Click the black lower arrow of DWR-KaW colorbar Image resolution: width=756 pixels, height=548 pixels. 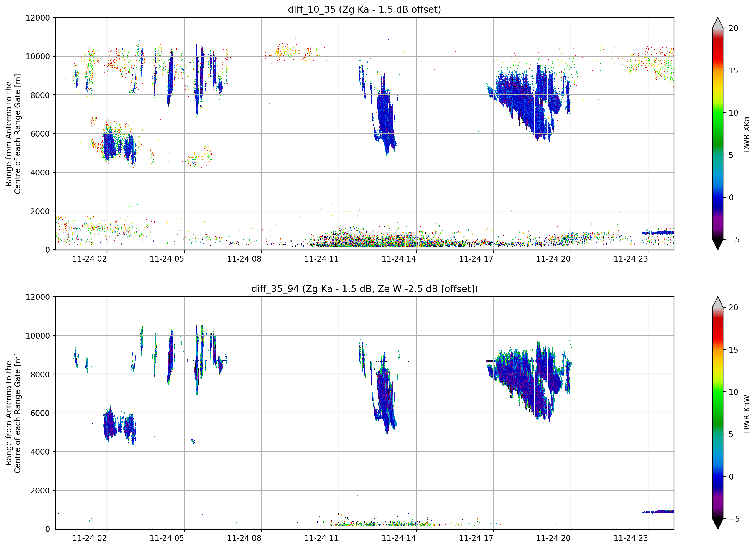click(718, 524)
